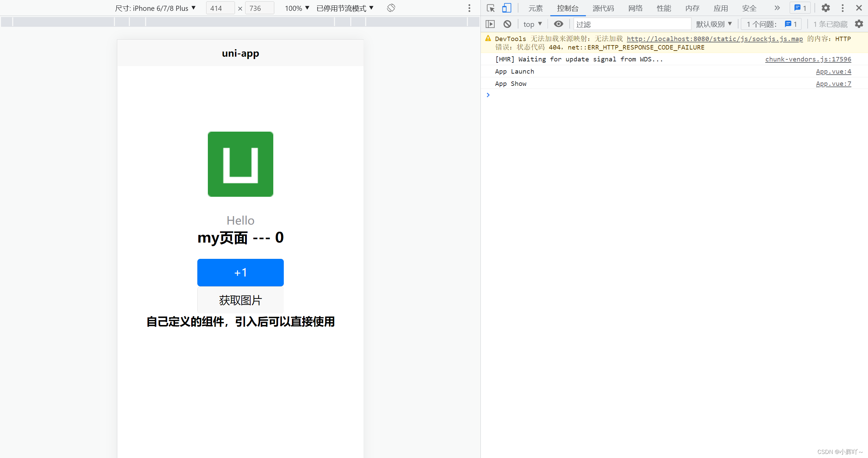
Task: Switch to the 安全 tab
Action: coord(749,8)
